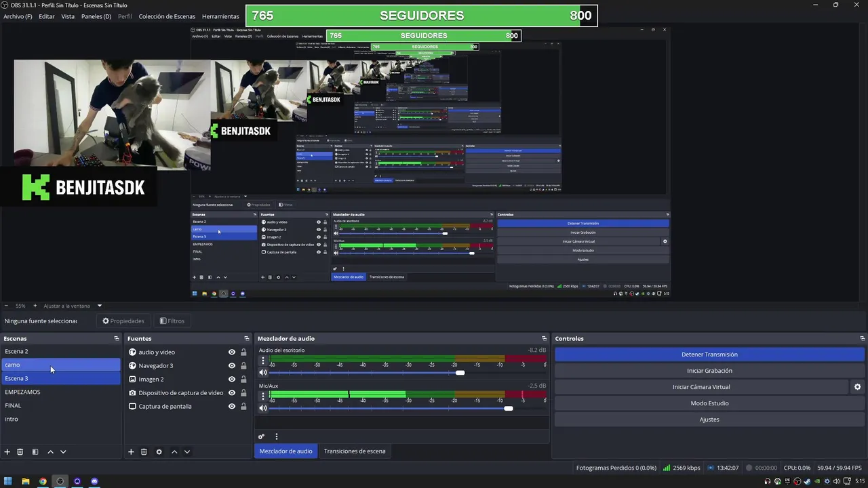The width and height of the screenshot is (868, 488).
Task: Click Modo Estudio button
Action: (x=709, y=403)
